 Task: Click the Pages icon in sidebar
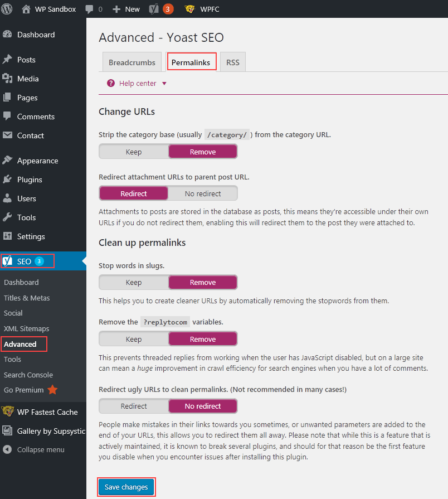coord(7,98)
